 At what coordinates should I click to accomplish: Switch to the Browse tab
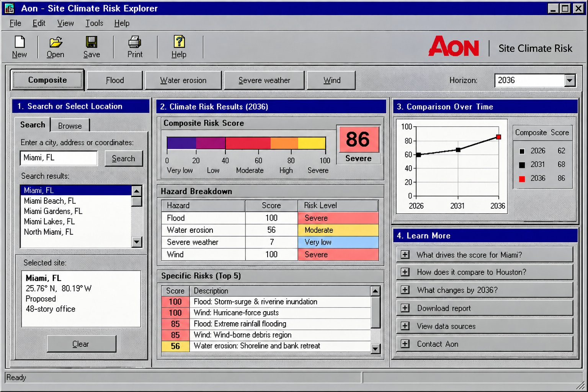coord(70,126)
